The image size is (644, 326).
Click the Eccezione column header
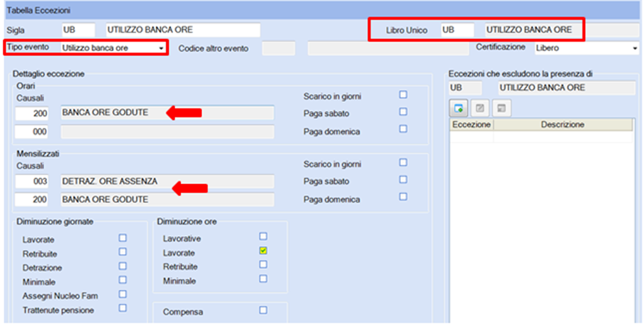point(471,124)
